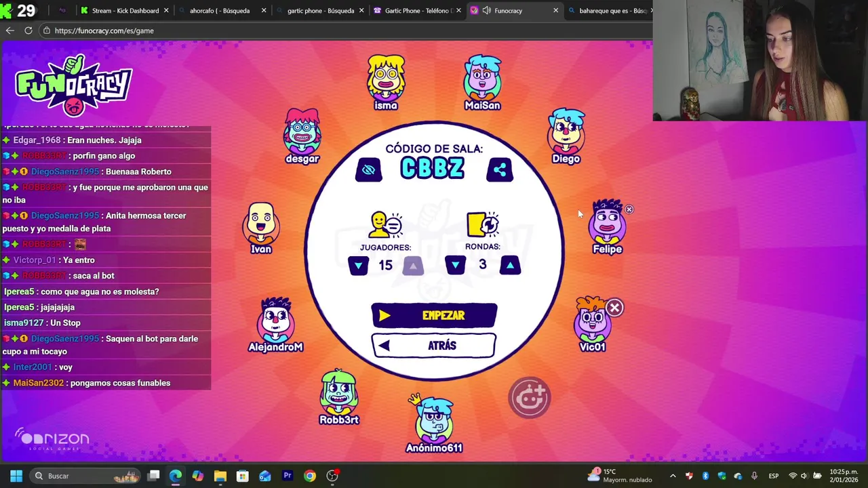The width and height of the screenshot is (868, 488).
Task: Start the game with EMPEZAR button
Action: click(x=434, y=315)
